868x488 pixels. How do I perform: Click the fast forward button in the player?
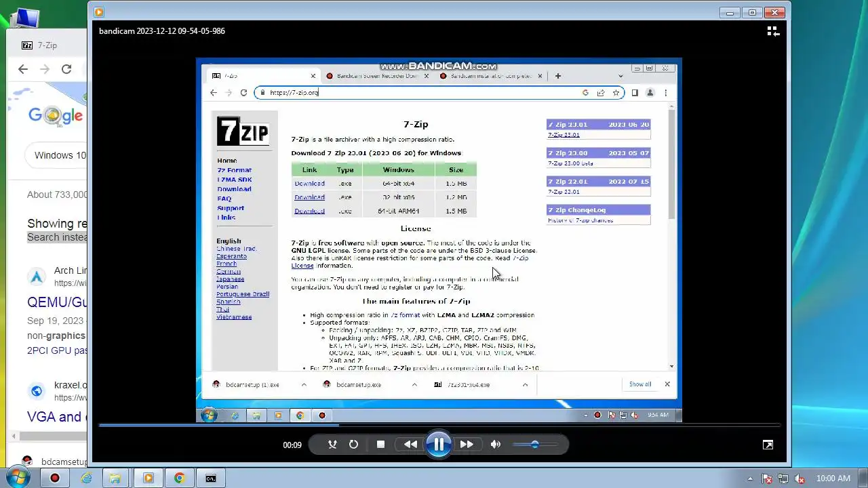coord(467,445)
